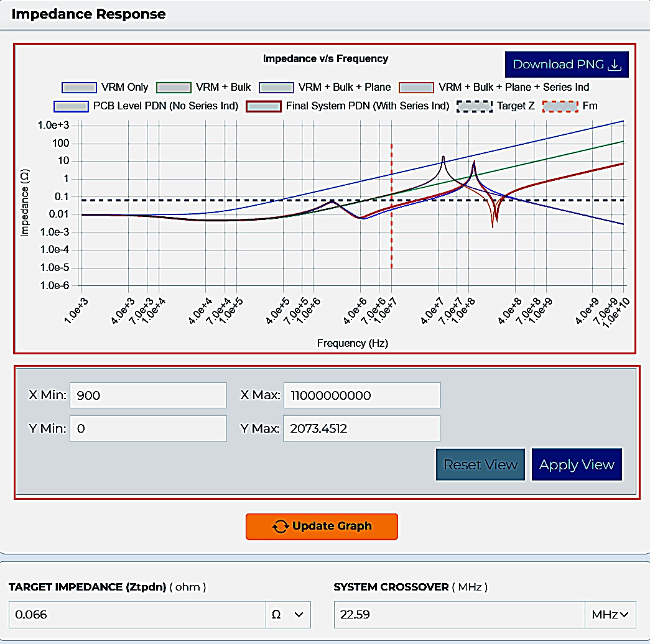Click the download arrow icon on Download PNG
The image size is (650, 644).
point(615,65)
